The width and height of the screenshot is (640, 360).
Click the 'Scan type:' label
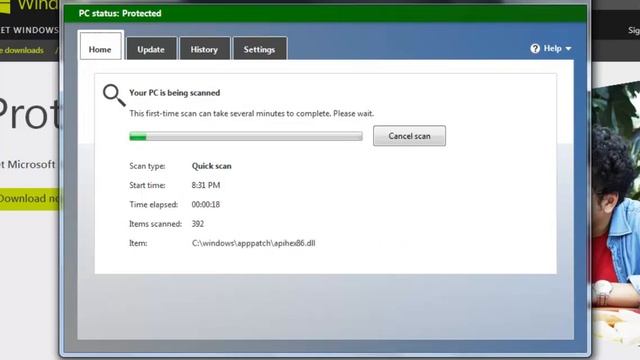(x=147, y=166)
